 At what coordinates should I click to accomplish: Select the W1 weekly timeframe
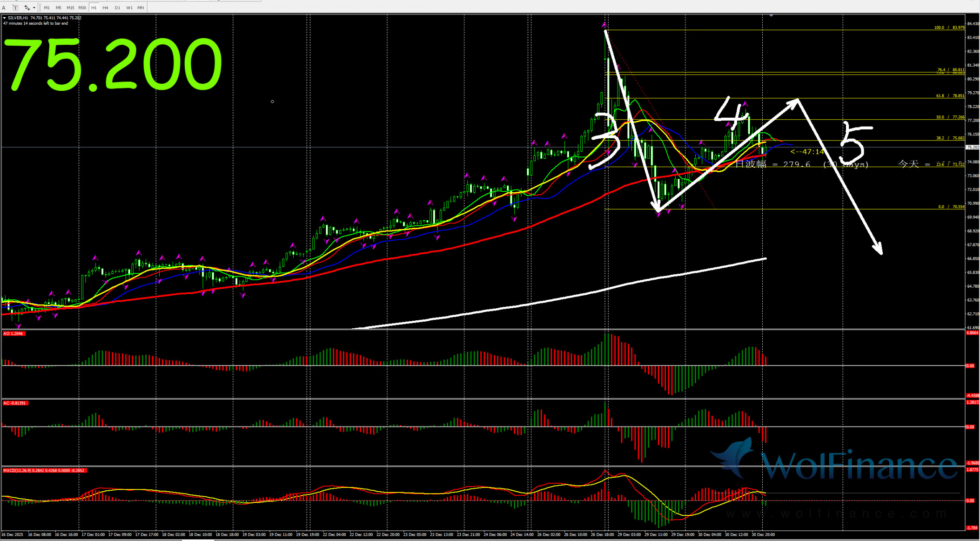coord(129,7)
